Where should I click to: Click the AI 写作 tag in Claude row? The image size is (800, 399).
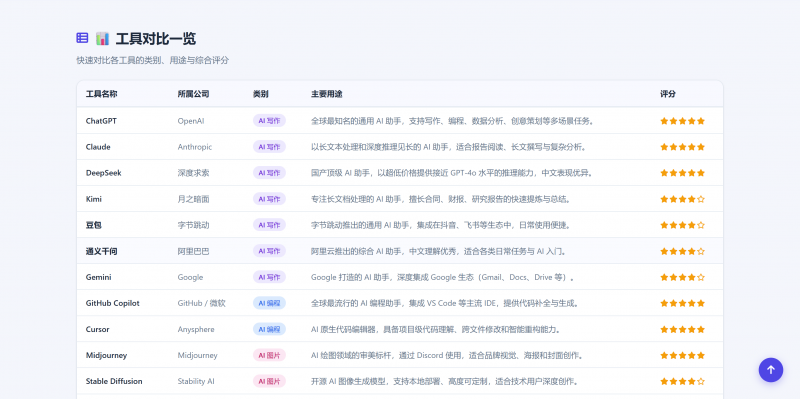[x=269, y=147]
